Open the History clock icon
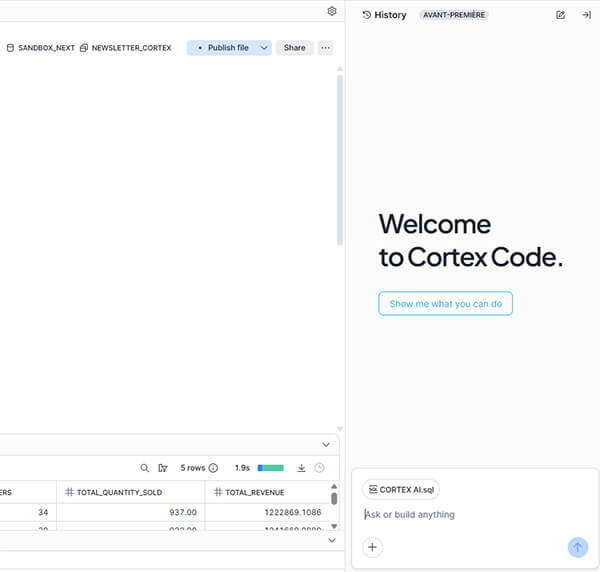This screenshot has width=600, height=572. pyautogui.click(x=367, y=15)
